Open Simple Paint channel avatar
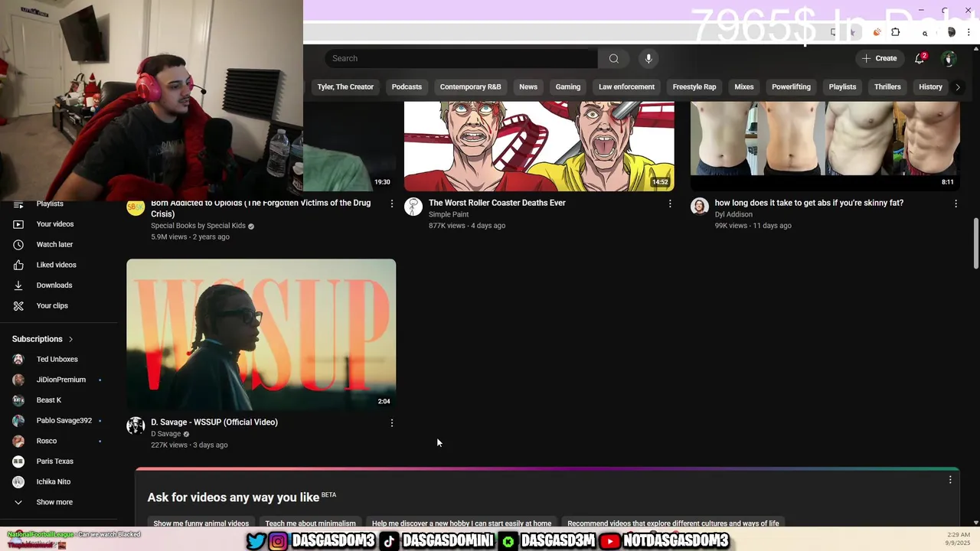This screenshot has height=551, width=980. (x=413, y=207)
